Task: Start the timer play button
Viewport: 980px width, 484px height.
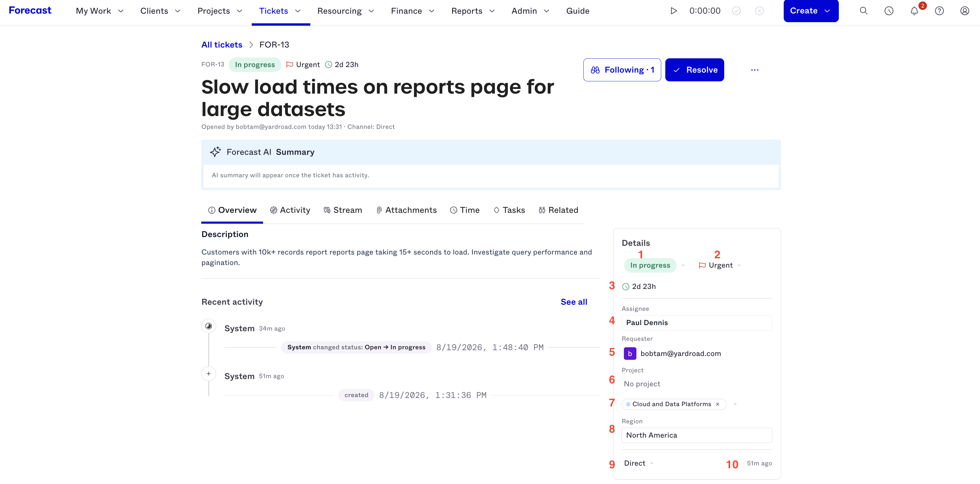Action: pyautogui.click(x=673, y=11)
